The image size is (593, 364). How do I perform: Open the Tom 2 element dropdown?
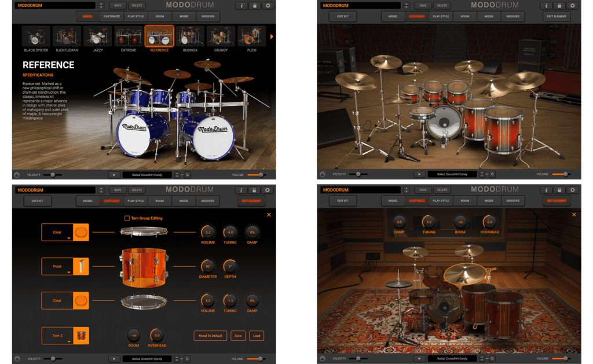57,336
